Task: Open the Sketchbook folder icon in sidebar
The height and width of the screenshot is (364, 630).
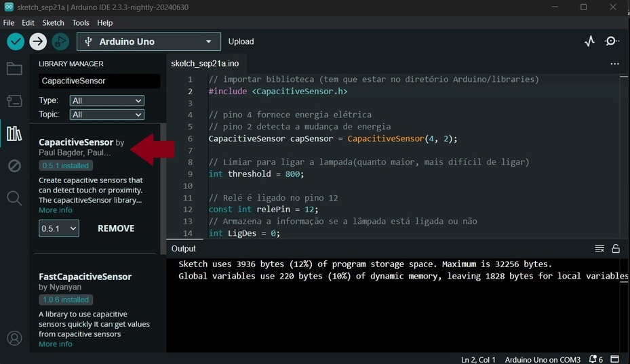Action: point(14,68)
